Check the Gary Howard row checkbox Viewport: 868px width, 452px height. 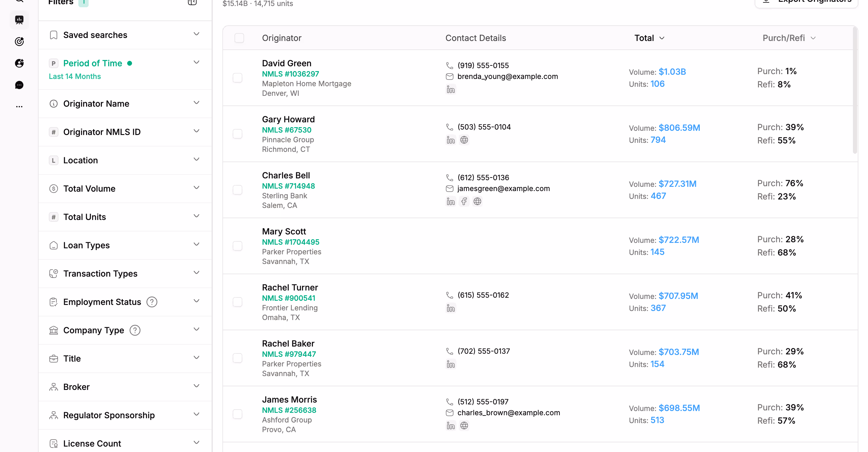click(x=237, y=134)
